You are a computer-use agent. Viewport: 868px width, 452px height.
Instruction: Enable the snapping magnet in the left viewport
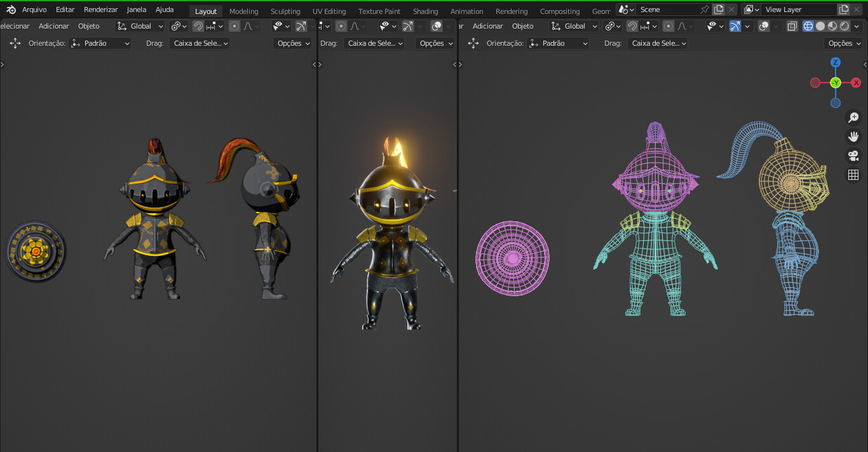pos(198,26)
